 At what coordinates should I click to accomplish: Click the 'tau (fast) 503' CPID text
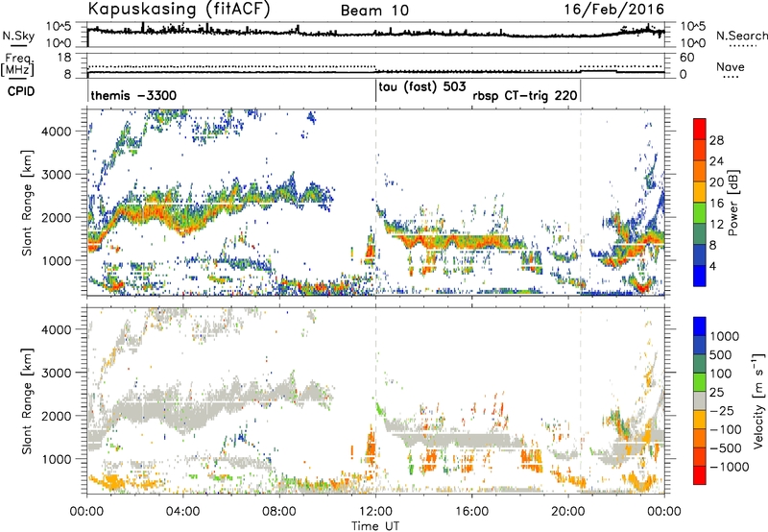421,87
